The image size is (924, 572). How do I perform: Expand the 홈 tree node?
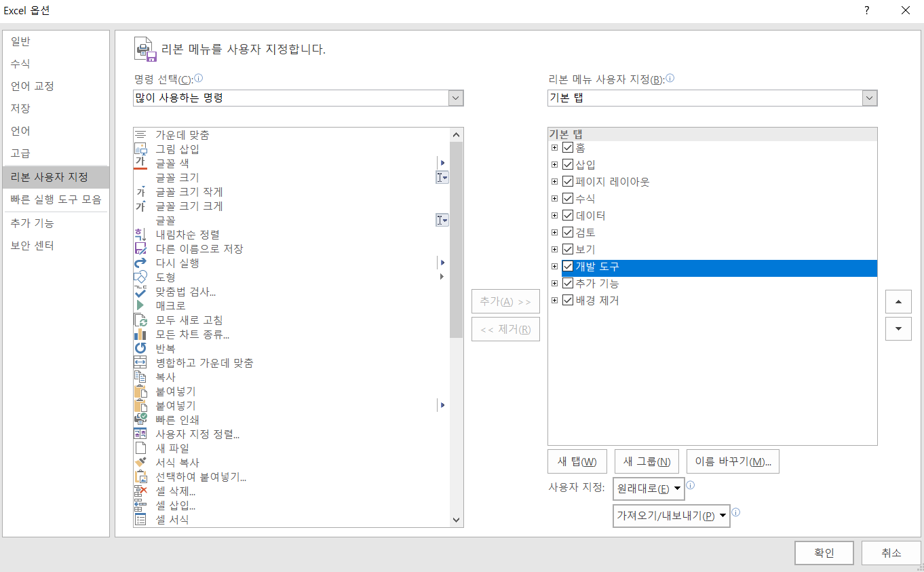tap(554, 147)
